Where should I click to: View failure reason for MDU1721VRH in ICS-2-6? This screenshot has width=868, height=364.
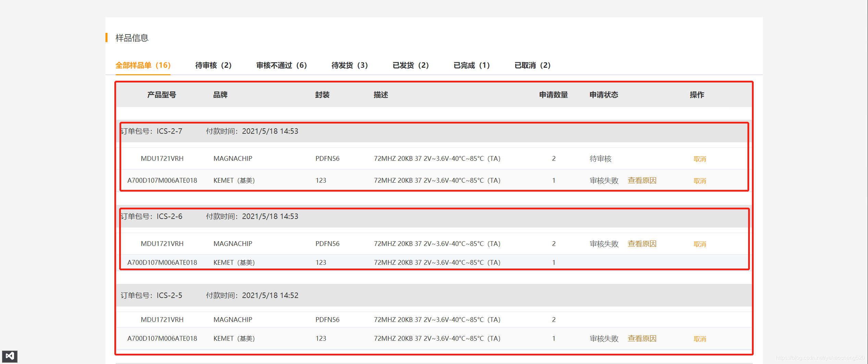642,244
